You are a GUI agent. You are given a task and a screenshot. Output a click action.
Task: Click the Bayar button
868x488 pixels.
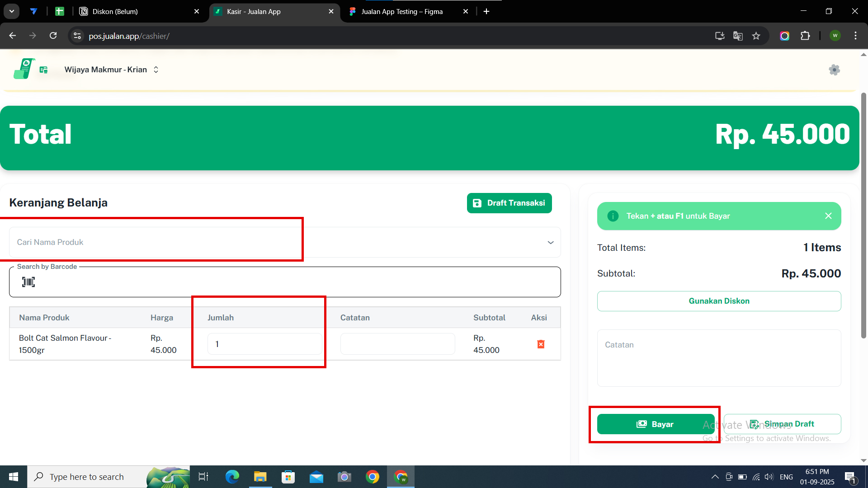point(655,424)
